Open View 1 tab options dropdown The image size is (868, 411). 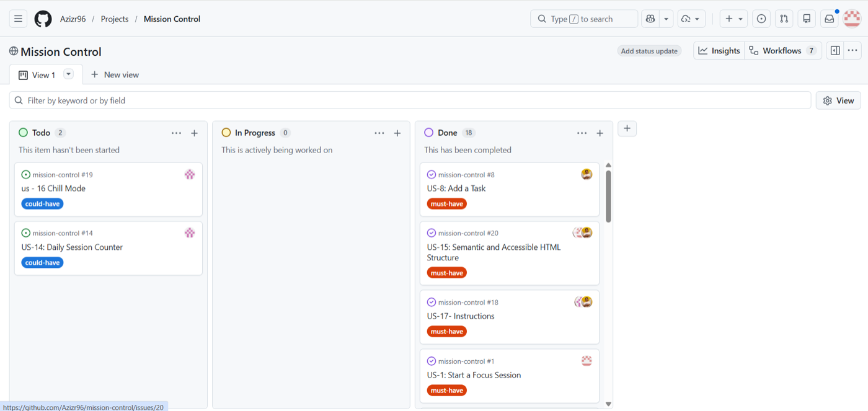click(x=69, y=74)
